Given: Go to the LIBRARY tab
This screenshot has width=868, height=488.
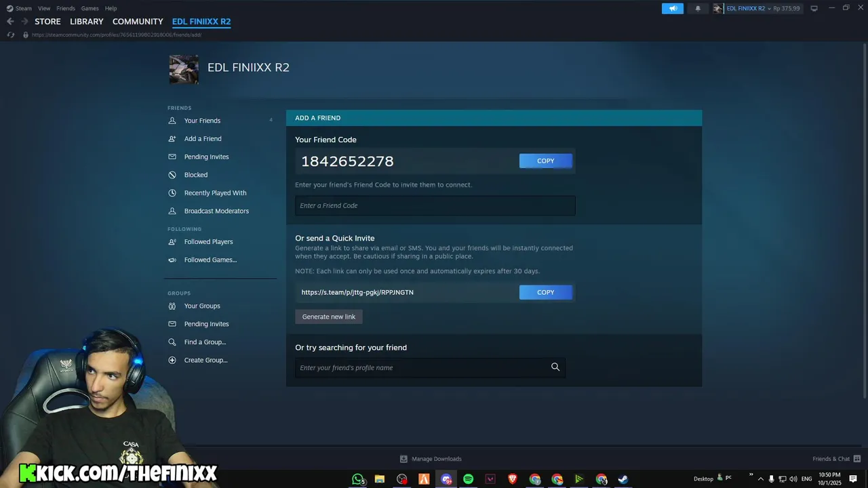Looking at the screenshot, I should coord(87,22).
